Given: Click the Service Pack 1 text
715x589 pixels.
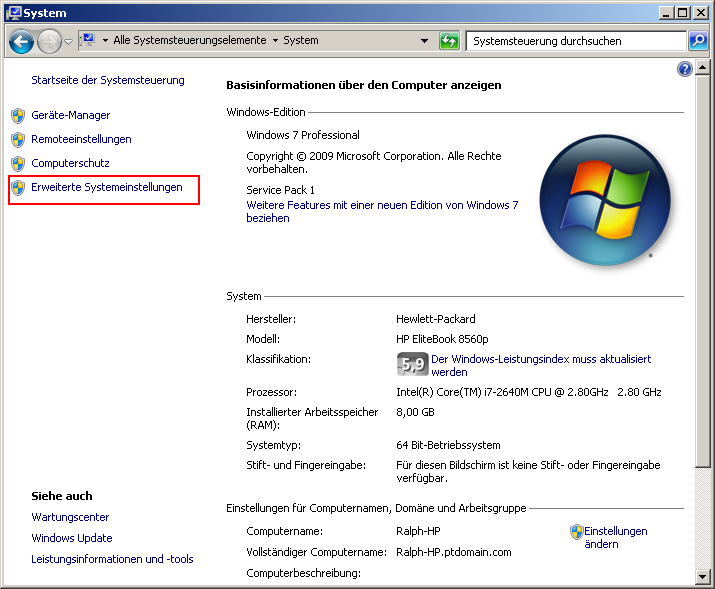Looking at the screenshot, I should tap(280, 190).
